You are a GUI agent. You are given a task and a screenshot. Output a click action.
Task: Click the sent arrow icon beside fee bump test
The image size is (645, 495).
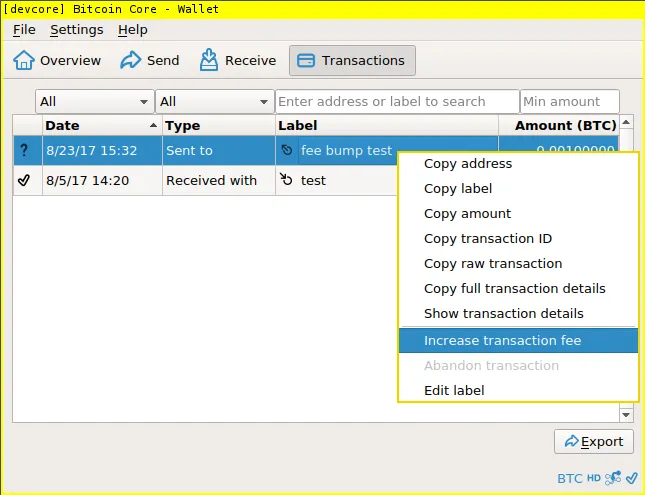287,150
